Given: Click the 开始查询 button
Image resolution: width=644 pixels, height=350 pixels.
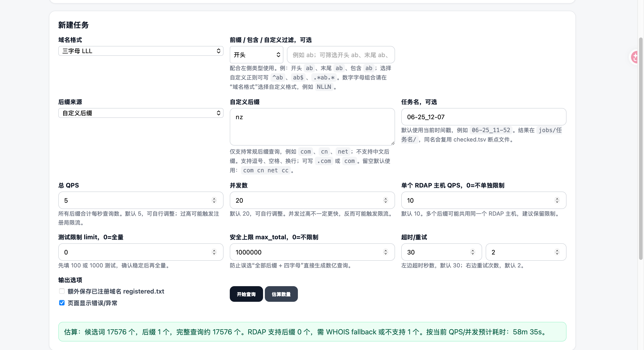Looking at the screenshot, I should pyautogui.click(x=246, y=294).
